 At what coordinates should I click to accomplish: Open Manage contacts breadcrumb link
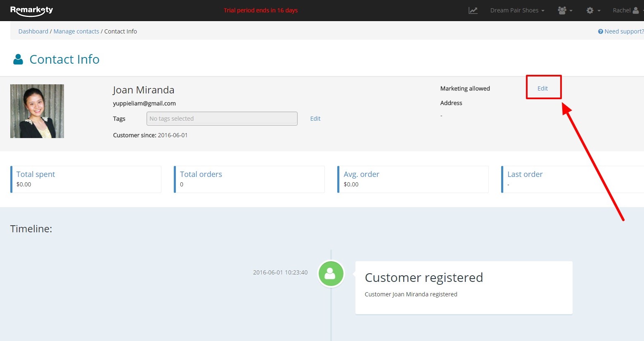pos(76,31)
